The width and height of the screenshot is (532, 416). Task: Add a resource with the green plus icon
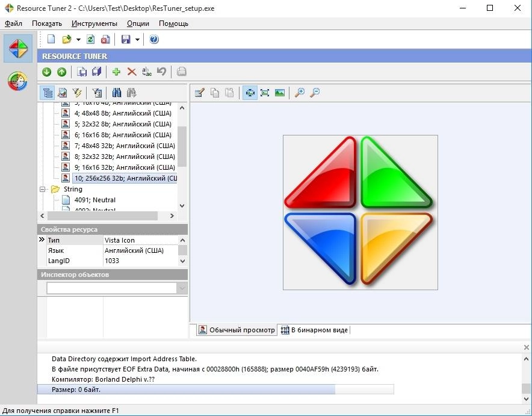tap(116, 72)
